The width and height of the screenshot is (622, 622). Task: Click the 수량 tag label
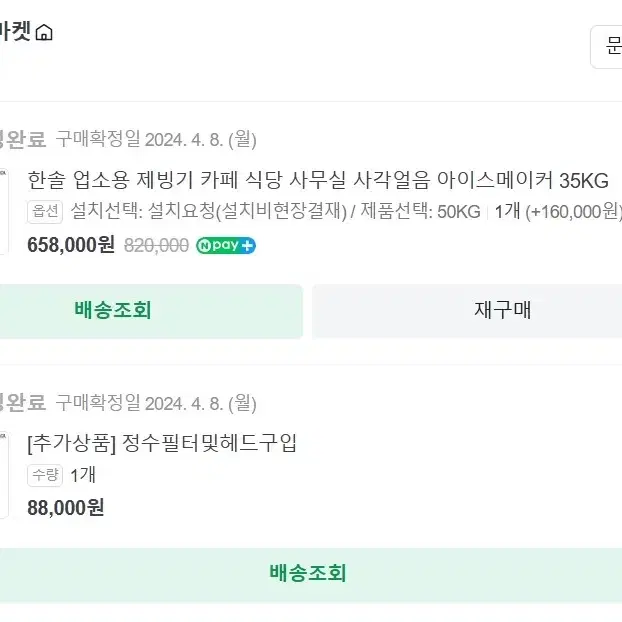(x=45, y=475)
